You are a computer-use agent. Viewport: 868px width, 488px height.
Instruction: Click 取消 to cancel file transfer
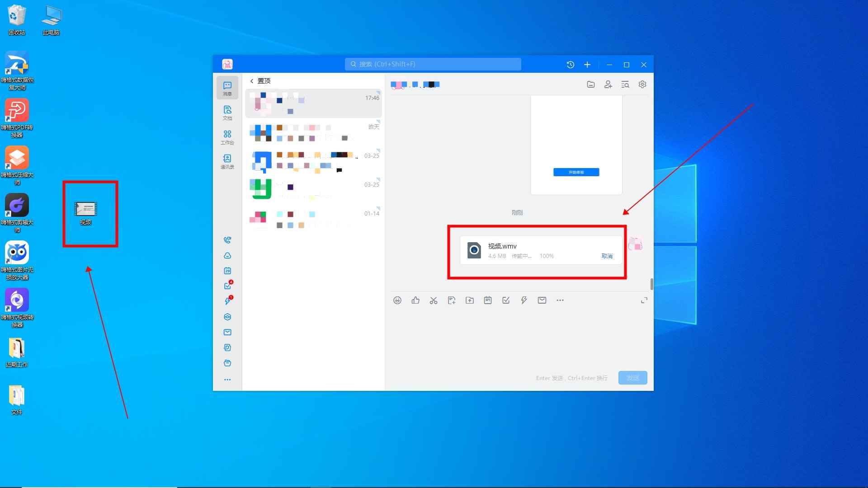(x=607, y=256)
